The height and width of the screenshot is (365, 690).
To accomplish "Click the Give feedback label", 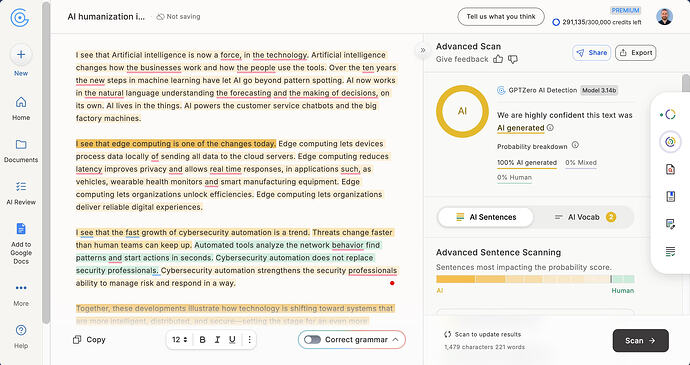I will (x=462, y=59).
